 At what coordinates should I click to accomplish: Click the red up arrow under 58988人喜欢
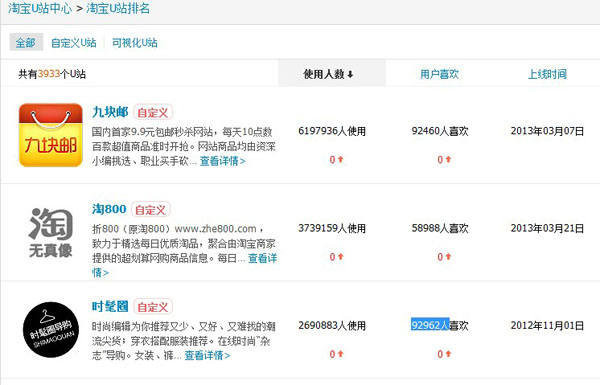click(x=448, y=256)
